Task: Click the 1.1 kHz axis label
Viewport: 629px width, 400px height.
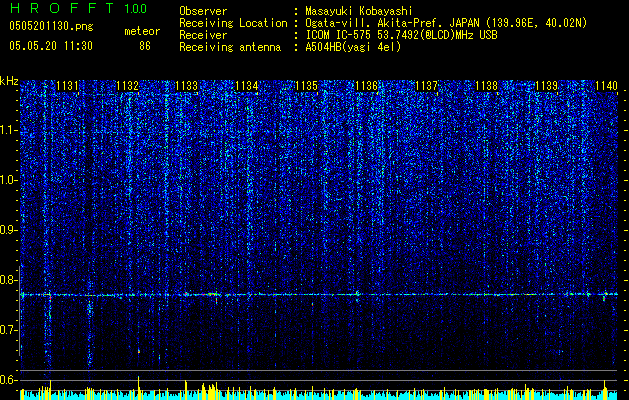Action: (x=9, y=130)
